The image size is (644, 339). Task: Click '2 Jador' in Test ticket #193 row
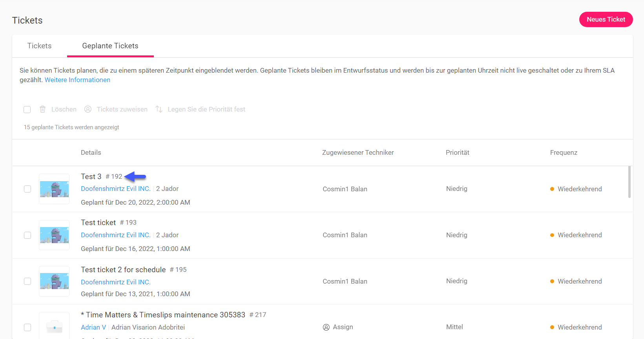click(167, 235)
